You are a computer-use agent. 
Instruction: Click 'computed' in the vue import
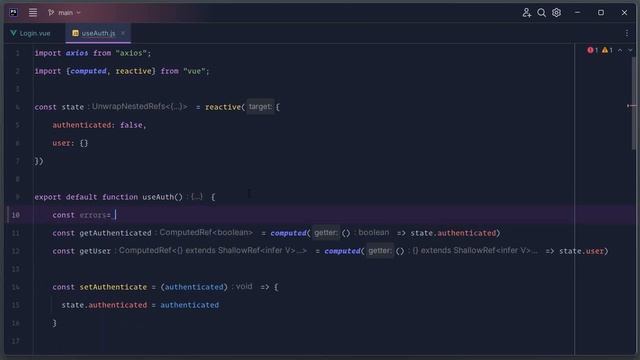tap(88, 71)
